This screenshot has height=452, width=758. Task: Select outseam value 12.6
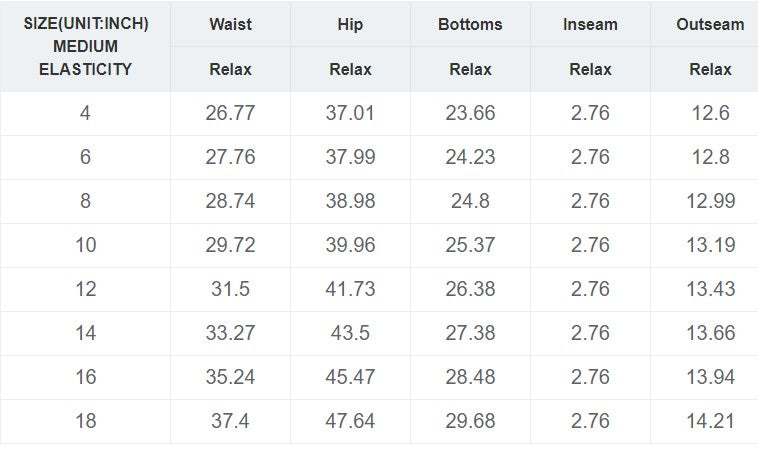[x=710, y=113]
